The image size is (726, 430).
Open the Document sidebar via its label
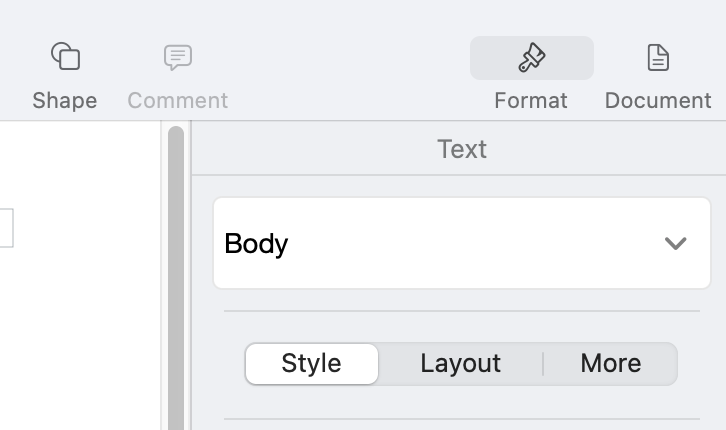[658, 101]
